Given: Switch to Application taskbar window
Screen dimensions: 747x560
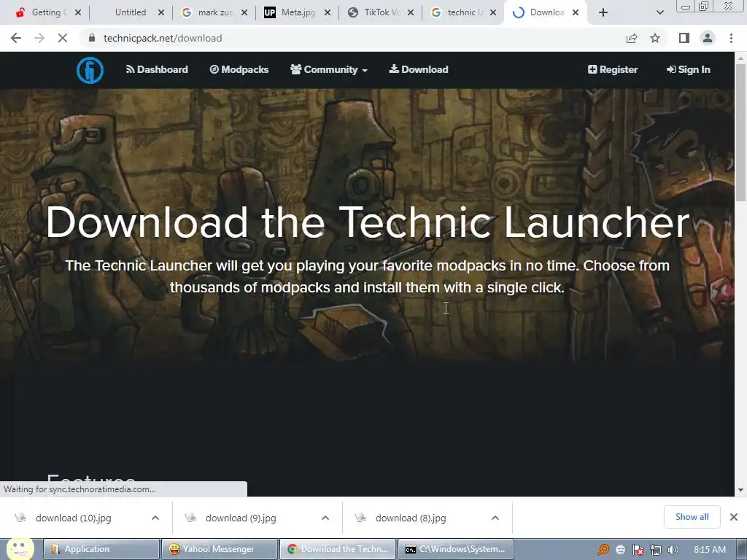Looking at the screenshot, I should [101, 549].
